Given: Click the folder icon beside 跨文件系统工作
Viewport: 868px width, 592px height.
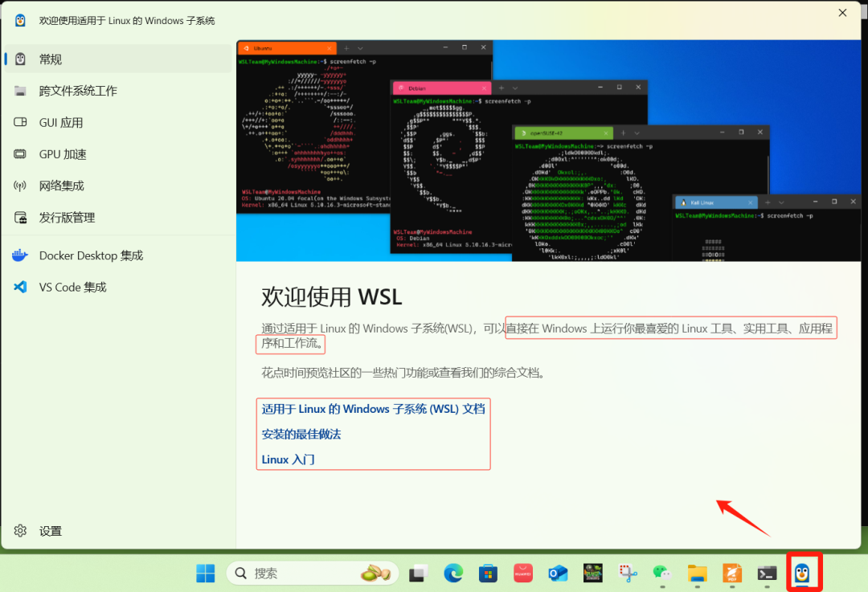Looking at the screenshot, I should (20, 91).
